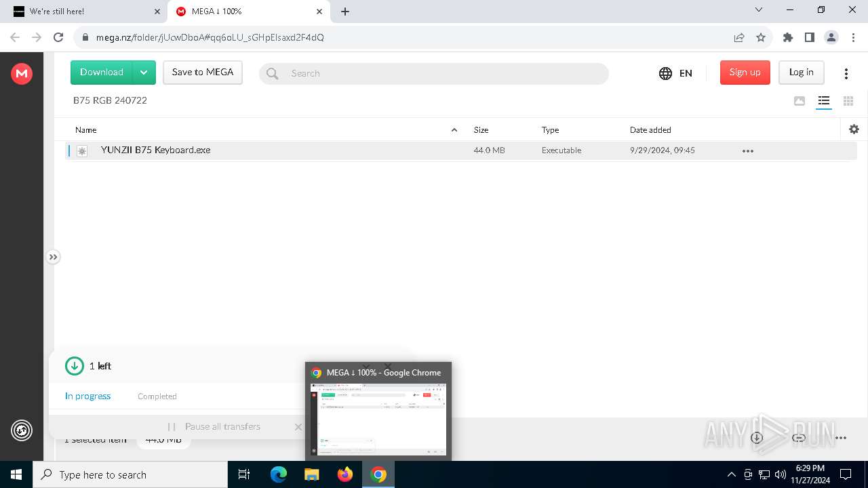Switch to grid thumbnail view

[x=848, y=101]
